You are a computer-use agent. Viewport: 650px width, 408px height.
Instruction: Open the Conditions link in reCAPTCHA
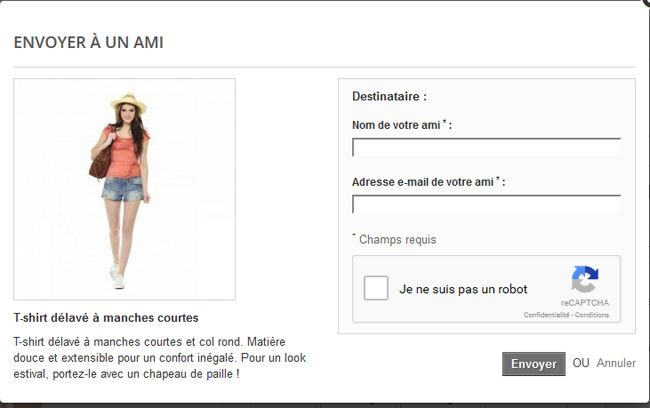pyautogui.click(x=592, y=315)
